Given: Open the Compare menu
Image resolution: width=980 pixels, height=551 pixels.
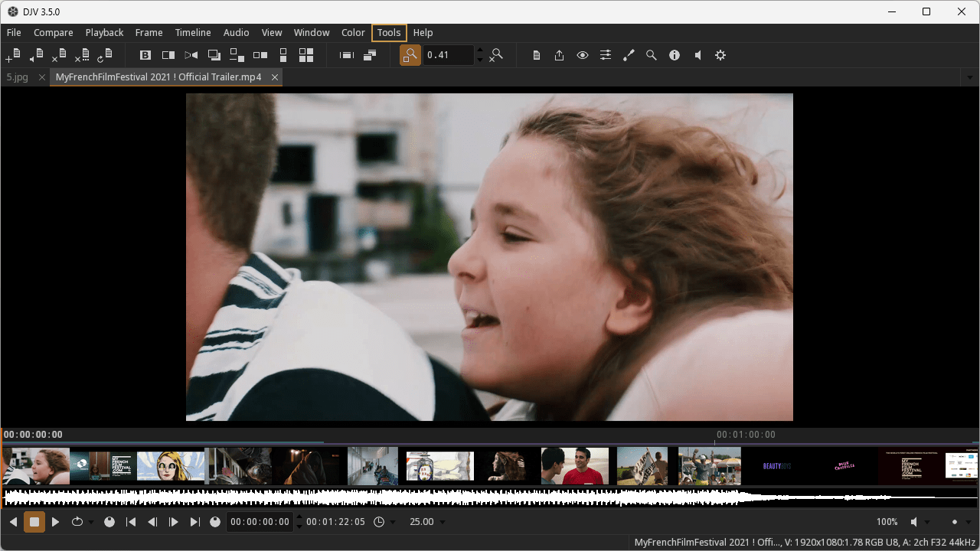Looking at the screenshot, I should (54, 33).
